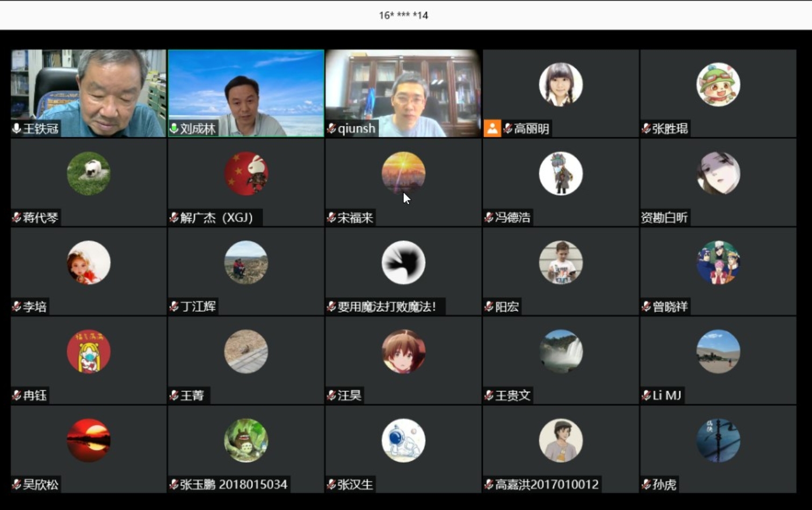Click the name label 高嘉洪2017010012
This screenshot has width=812, height=510.
[x=547, y=485]
